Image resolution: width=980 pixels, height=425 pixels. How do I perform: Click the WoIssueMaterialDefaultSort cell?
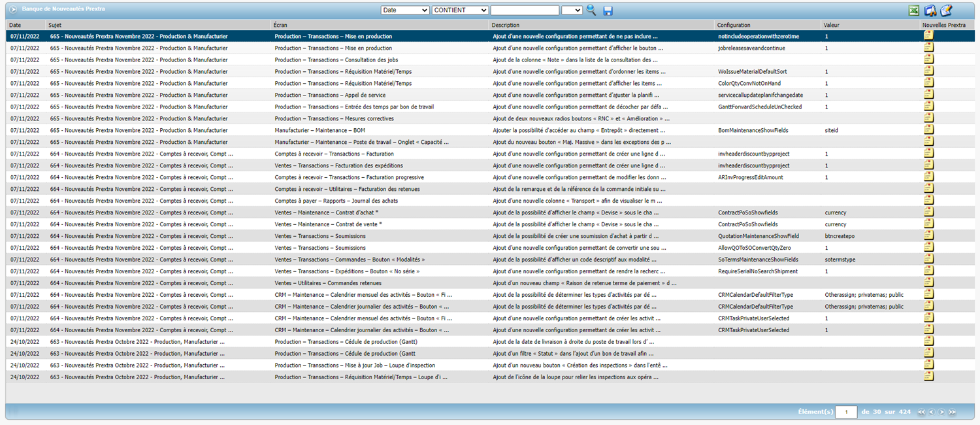click(x=753, y=72)
